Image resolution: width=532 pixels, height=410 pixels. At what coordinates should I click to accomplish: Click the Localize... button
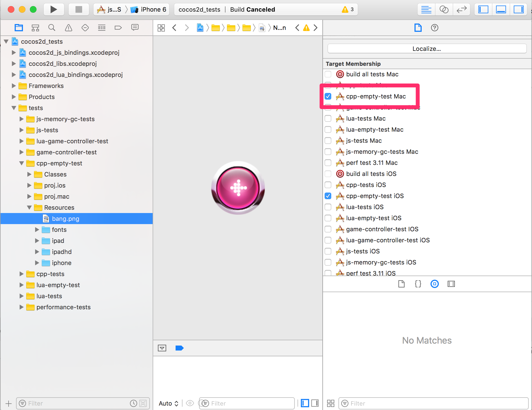427,49
